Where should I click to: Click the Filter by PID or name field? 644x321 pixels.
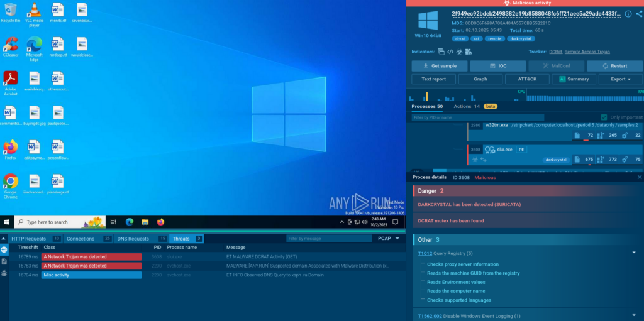477,117
